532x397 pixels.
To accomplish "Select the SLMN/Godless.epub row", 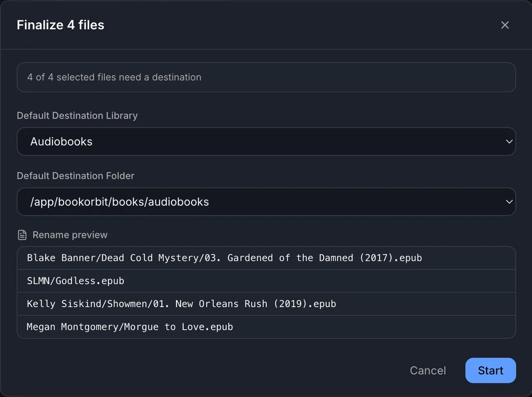I will tap(266, 281).
